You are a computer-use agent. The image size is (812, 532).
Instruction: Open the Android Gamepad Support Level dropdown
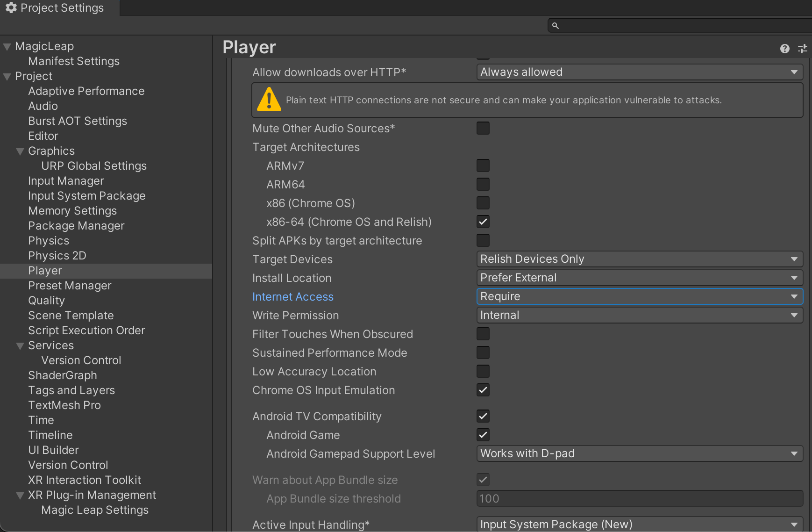tap(639, 453)
